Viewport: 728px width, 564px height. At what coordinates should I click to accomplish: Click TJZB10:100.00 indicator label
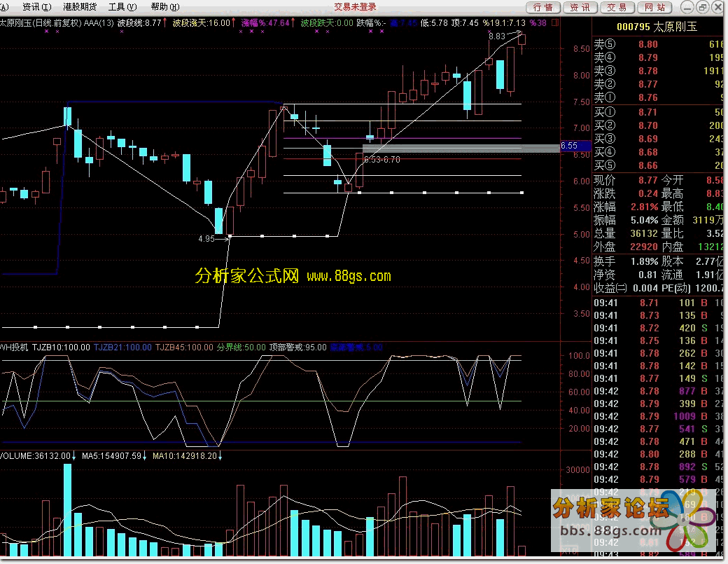pos(61,348)
